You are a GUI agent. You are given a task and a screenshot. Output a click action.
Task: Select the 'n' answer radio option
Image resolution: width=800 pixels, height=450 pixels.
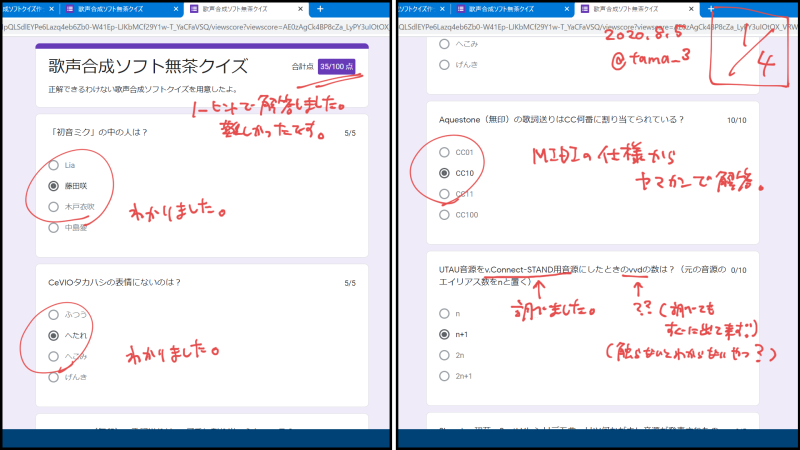[x=444, y=313]
